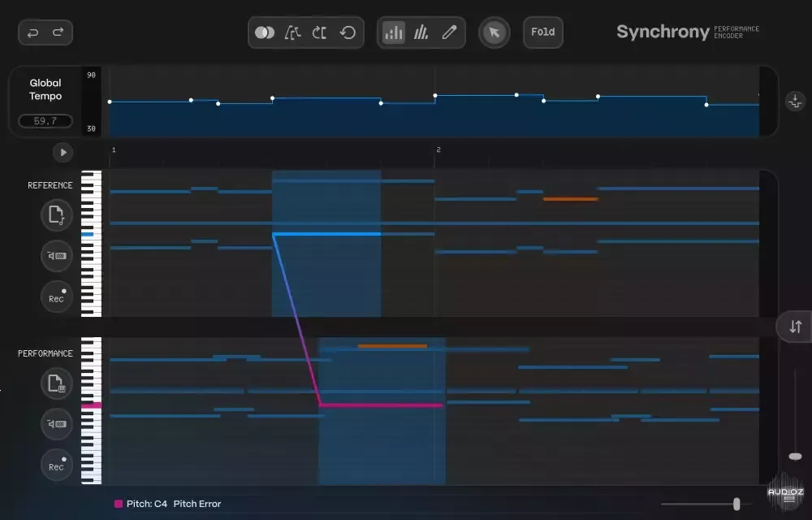Click the last tempo point before lane end
Viewport: 812px width, 520px height.
point(706,105)
